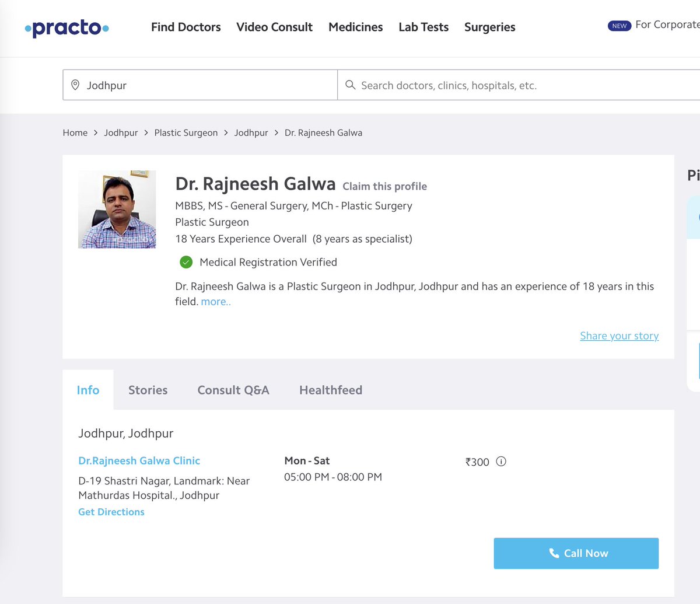Select the Info tab
Screen dimensions: 700x604
(x=88, y=390)
